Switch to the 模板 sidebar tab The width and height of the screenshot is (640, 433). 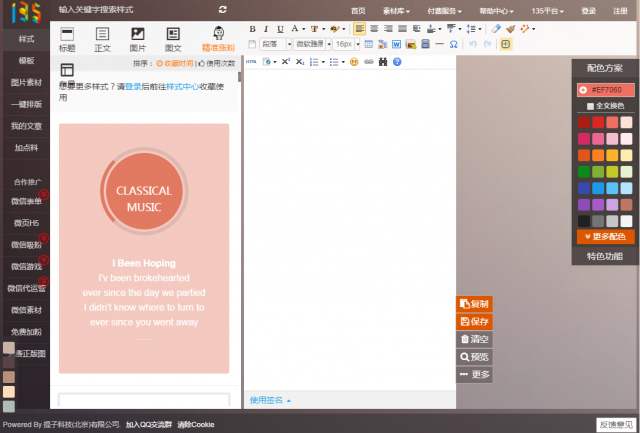click(26, 60)
